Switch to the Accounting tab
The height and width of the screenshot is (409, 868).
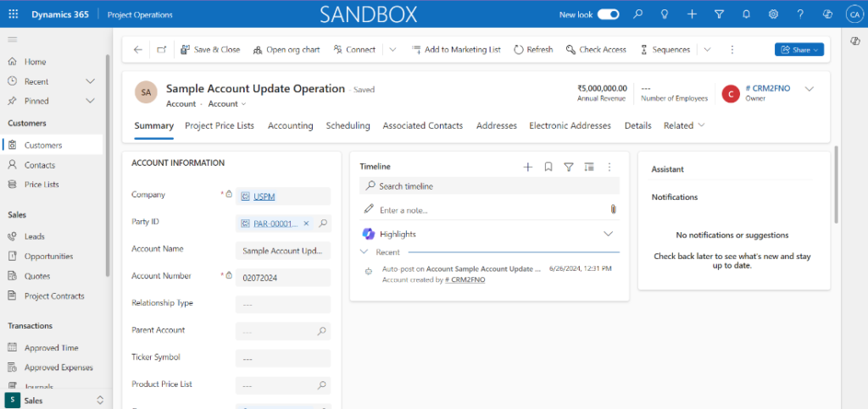pos(291,125)
